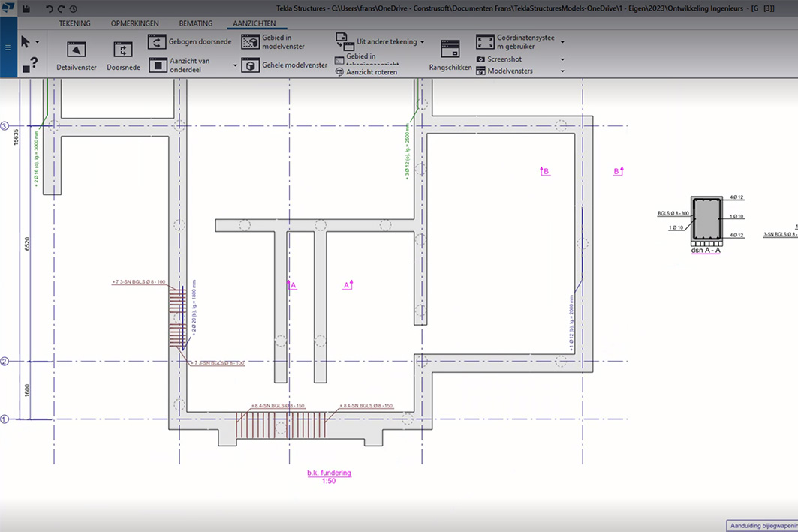Viewport: 798px width, 532px height.
Task: Click the Modelvensters label
Action: [510, 71]
